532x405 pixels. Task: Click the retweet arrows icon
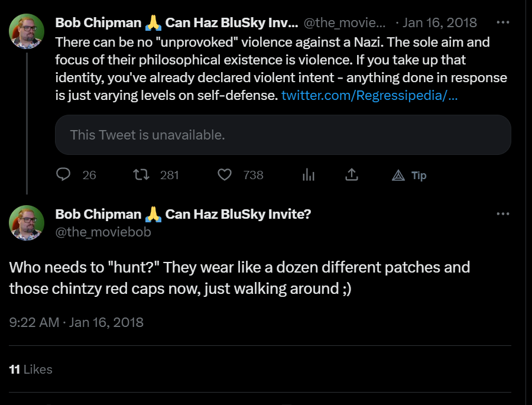point(140,175)
